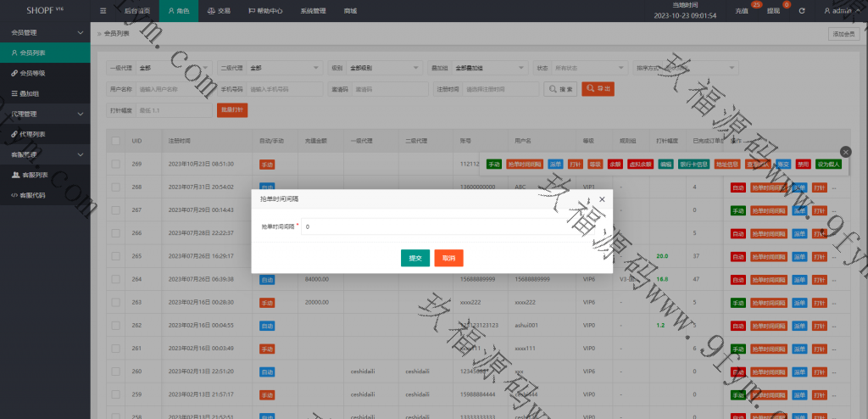Check the row checkbox for UID 269
The height and width of the screenshot is (419, 868).
point(115,164)
